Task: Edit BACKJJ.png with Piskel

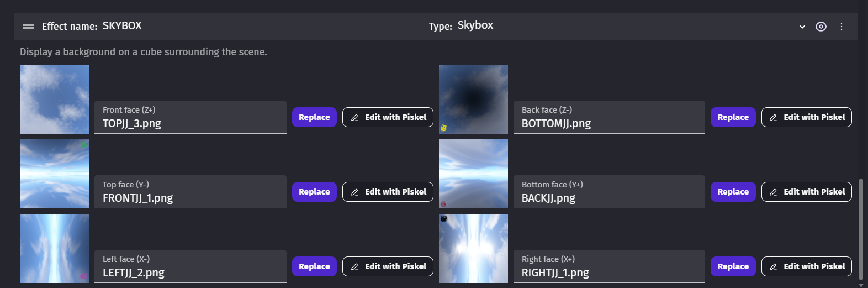Action: [x=806, y=192]
